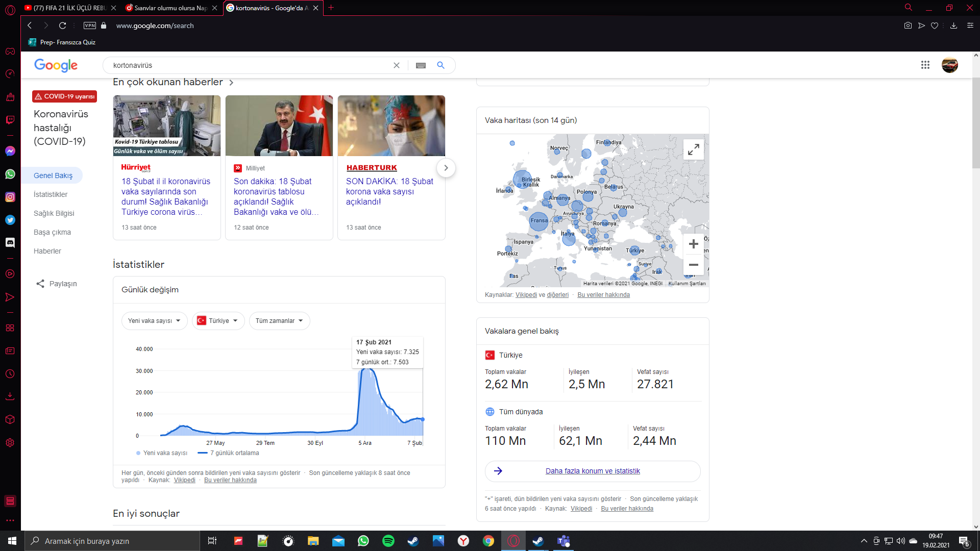
Task: Open the Google apps grid
Action: (x=925, y=65)
